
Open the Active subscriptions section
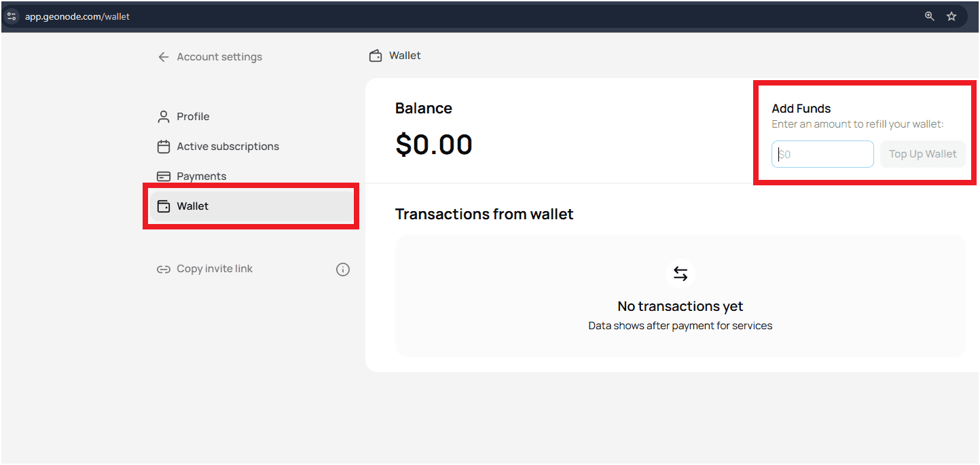[x=227, y=146]
